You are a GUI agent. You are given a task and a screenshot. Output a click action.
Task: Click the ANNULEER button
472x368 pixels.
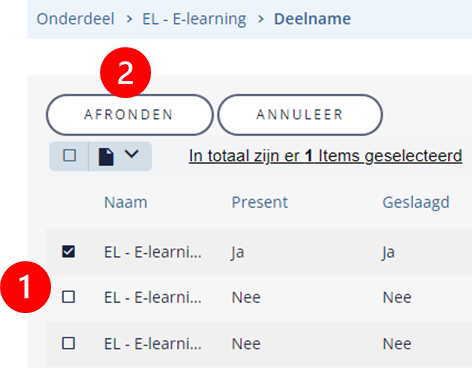(300, 115)
